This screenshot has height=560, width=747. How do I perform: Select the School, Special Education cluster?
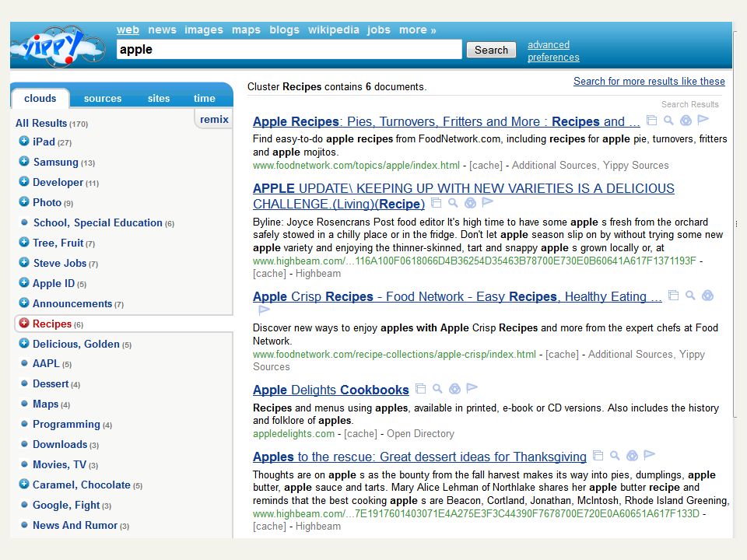tap(98, 222)
